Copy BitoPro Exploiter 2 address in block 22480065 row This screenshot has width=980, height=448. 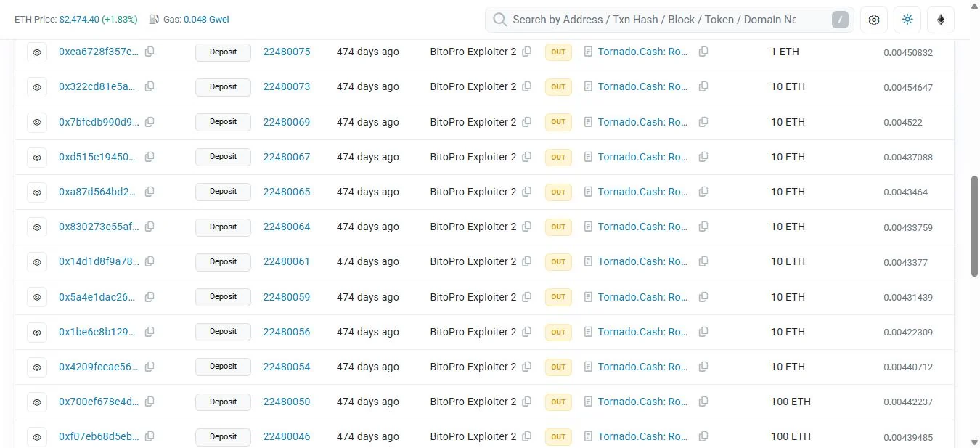pyautogui.click(x=527, y=192)
